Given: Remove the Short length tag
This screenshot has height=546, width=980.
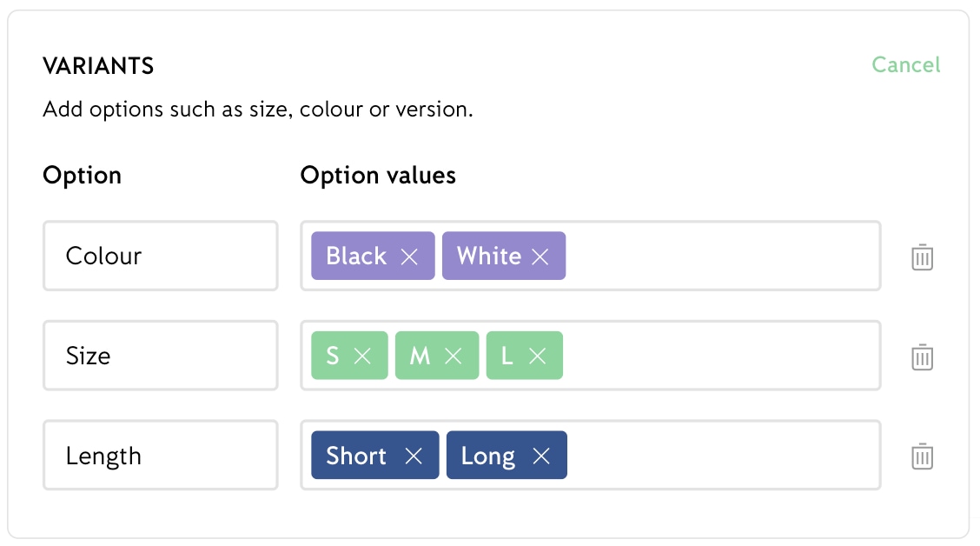Looking at the screenshot, I should click(414, 456).
